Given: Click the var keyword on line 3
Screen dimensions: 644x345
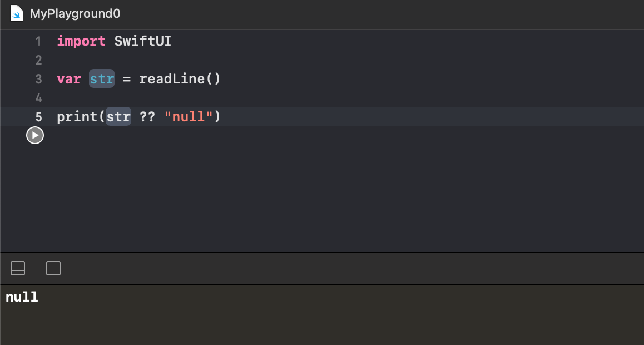Looking at the screenshot, I should 69,79.
